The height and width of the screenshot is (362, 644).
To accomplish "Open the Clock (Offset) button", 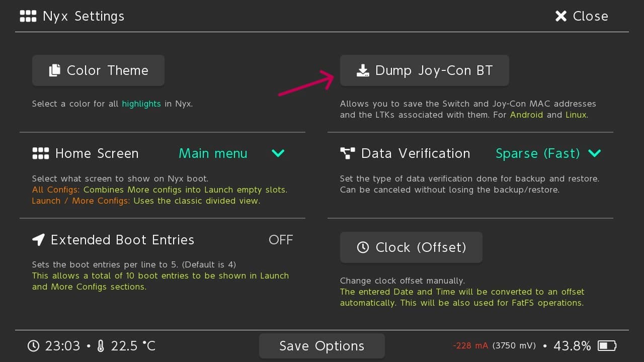I will tap(411, 247).
